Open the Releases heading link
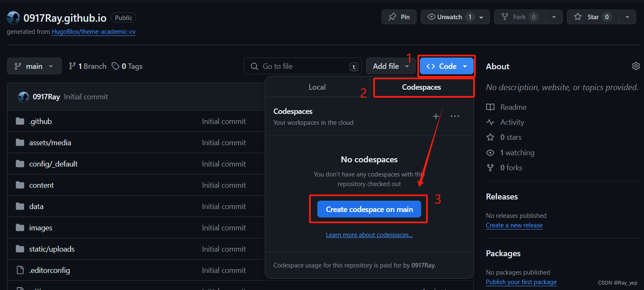Image resolution: width=644 pixels, height=290 pixels. coord(502,197)
